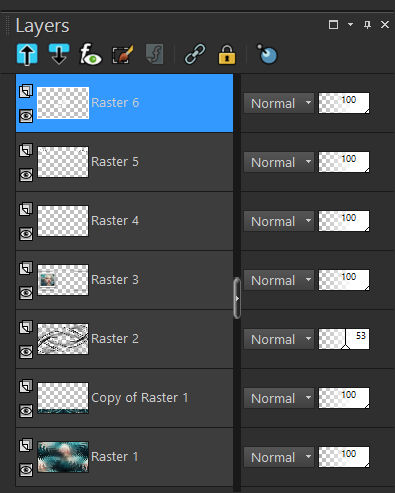The image size is (395, 493).
Task: Click the edit selection brush icon
Action: click(x=123, y=54)
